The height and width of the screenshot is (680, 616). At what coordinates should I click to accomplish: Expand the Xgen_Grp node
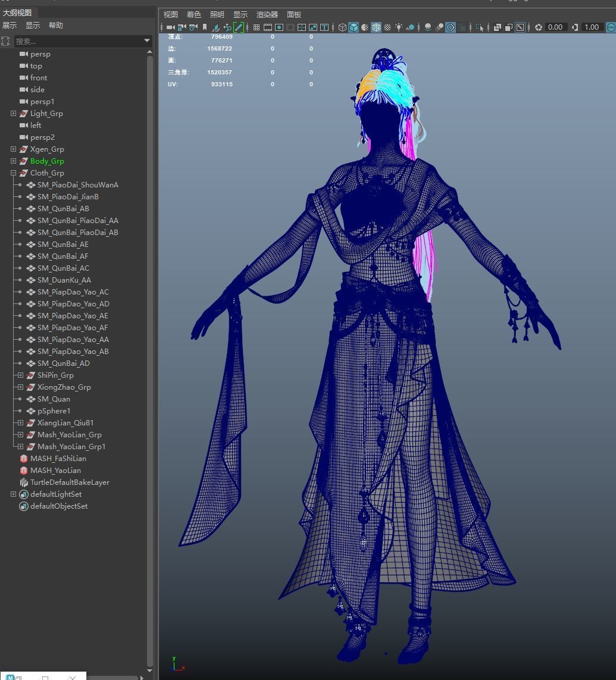[14, 149]
